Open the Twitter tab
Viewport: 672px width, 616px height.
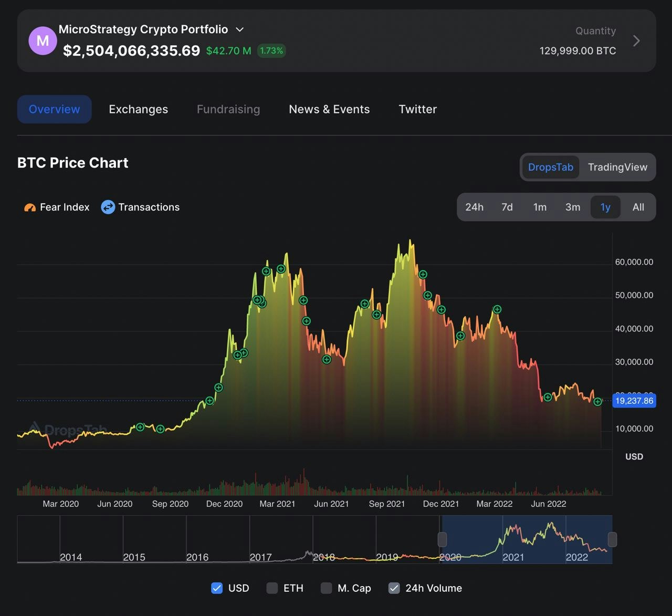pyautogui.click(x=418, y=109)
